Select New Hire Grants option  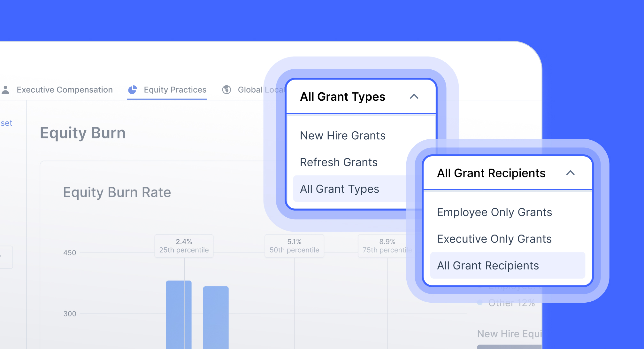(342, 136)
